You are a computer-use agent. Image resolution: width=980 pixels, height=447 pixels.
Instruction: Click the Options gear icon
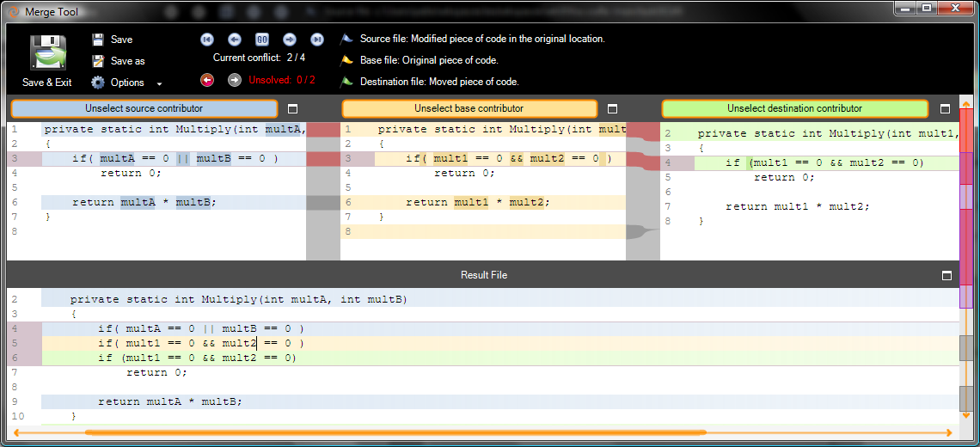pyautogui.click(x=97, y=82)
